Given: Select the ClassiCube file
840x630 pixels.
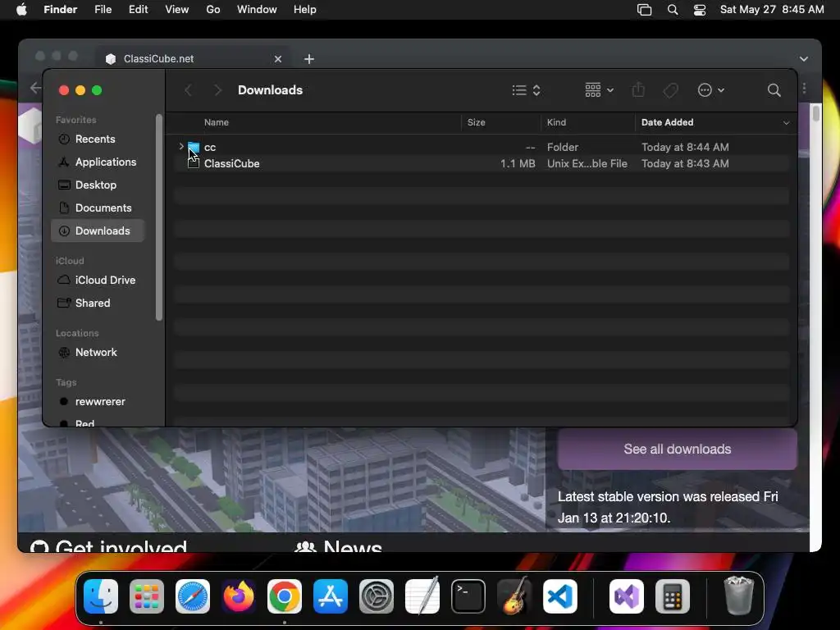Looking at the screenshot, I should tap(231, 163).
